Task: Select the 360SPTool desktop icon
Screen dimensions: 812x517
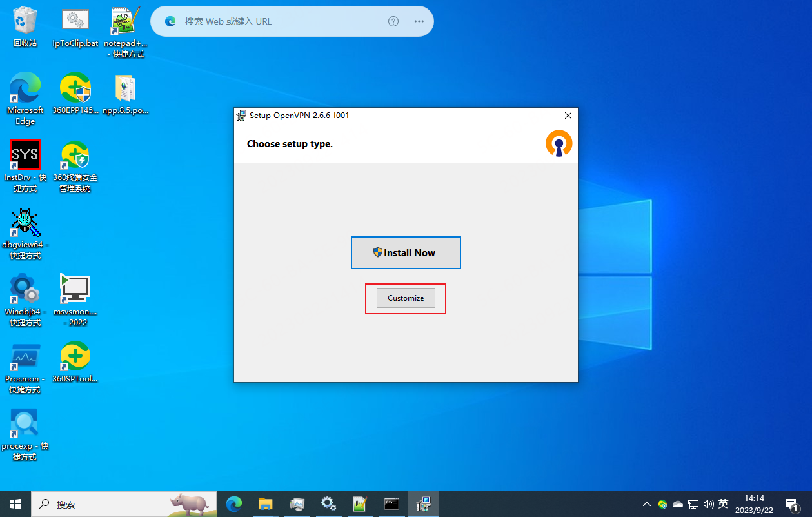Action: [x=75, y=362]
